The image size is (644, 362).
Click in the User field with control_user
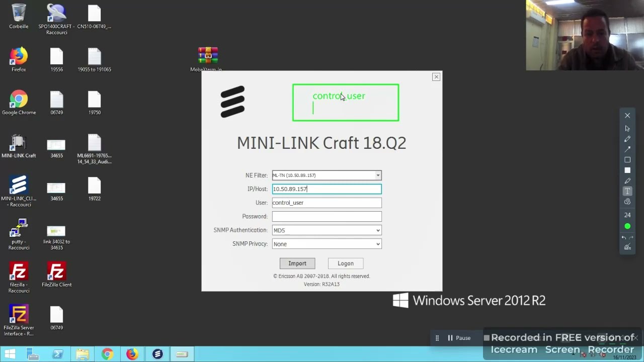pyautogui.click(x=327, y=203)
